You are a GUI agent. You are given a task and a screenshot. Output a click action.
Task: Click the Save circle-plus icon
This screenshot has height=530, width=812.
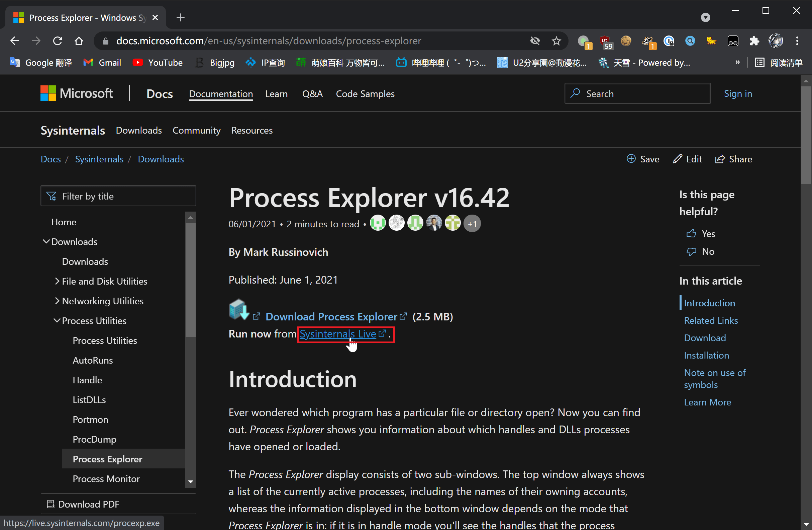click(631, 159)
